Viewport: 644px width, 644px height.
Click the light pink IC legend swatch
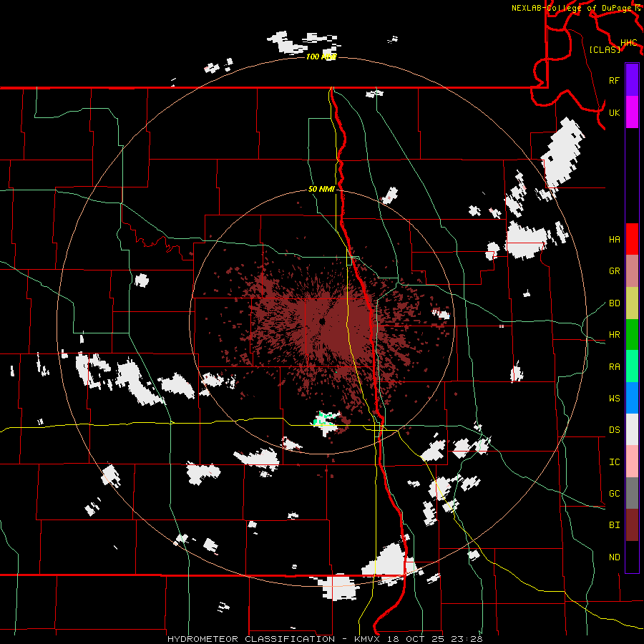(632, 462)
